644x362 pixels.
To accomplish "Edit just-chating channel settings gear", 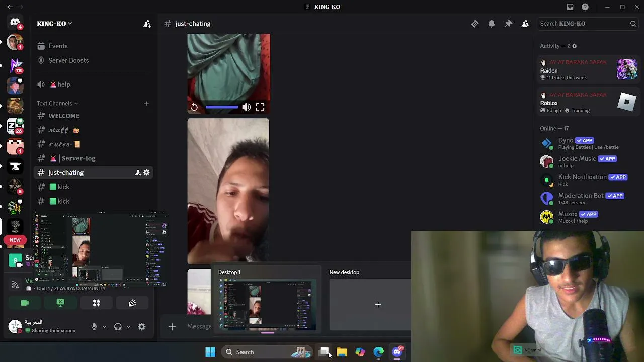I will [146, 173].
